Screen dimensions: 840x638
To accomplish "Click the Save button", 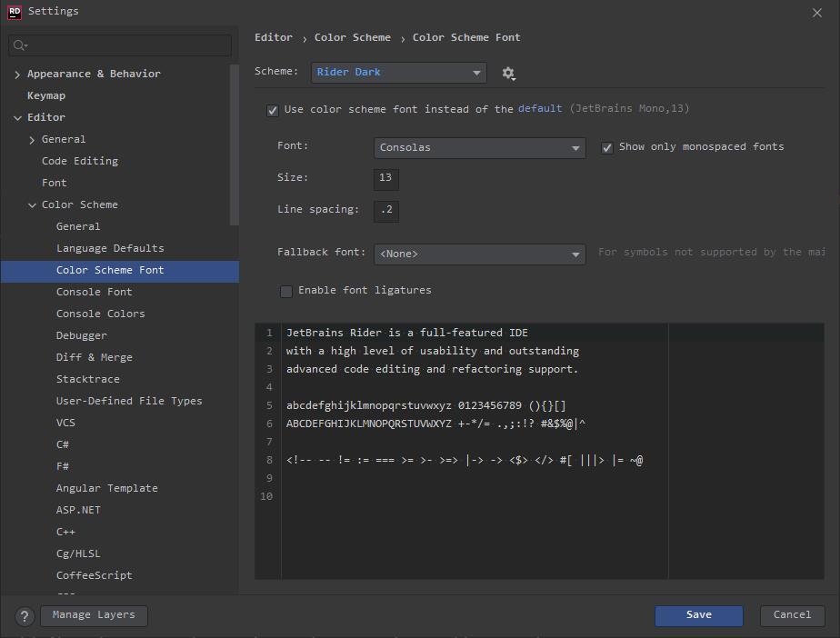I will tap(698, 615).
